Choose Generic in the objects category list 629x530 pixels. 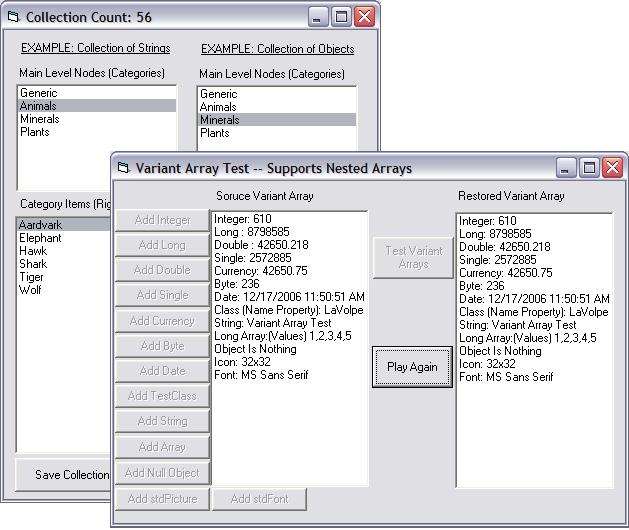(218, 94)
